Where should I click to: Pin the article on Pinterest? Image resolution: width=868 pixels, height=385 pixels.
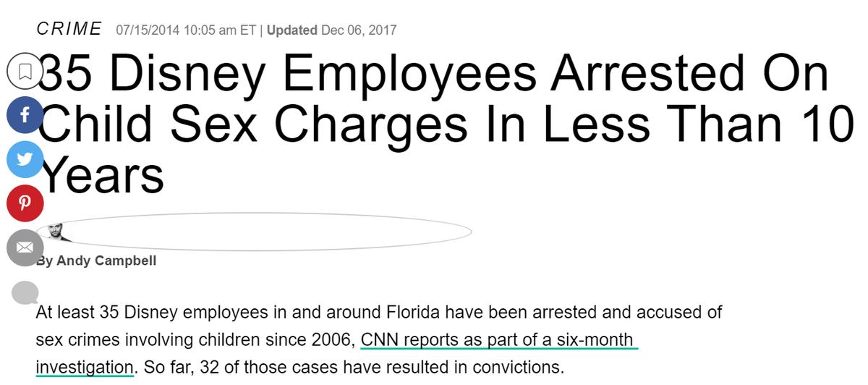point(25,203)
